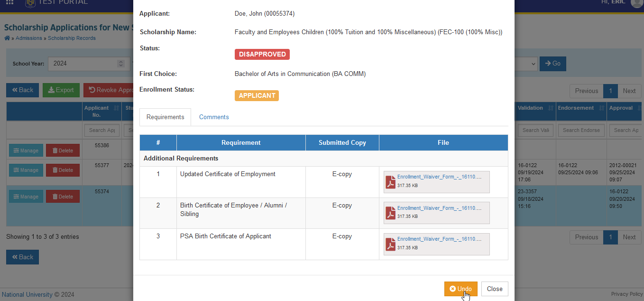Click the Undo button
This screenshot has width=644, height=301.
pyautogui.click(x=461, y=289)
